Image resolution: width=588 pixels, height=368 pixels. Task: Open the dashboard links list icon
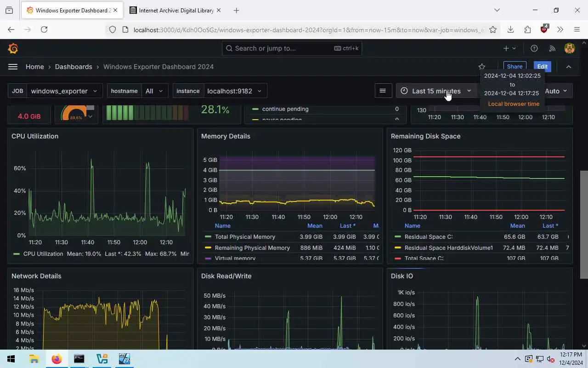coord(383,91)
